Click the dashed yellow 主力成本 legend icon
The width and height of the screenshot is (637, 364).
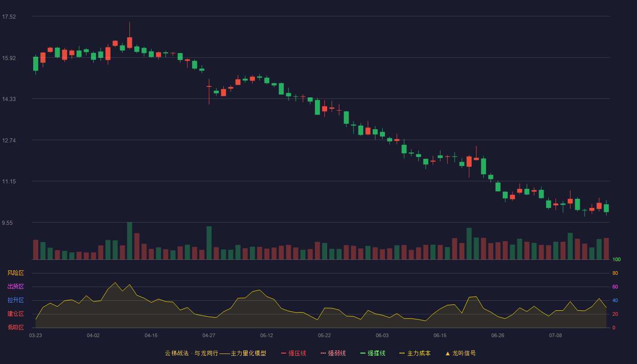tap(402, 353)
